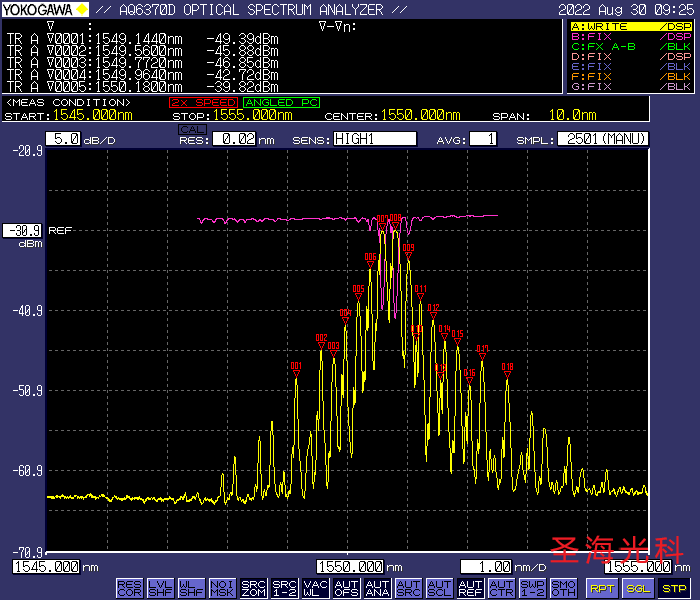Viewport: 700px width, 600px height.
Task: Click the SMPL 2501(MANU) sampling field
Action: coord(603,139)
